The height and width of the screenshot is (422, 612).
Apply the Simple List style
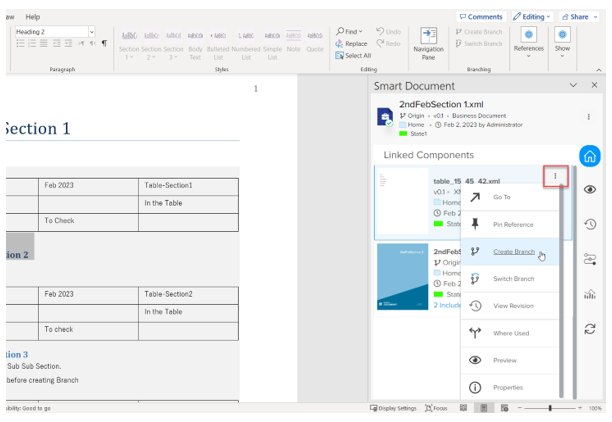click(272, 44)
